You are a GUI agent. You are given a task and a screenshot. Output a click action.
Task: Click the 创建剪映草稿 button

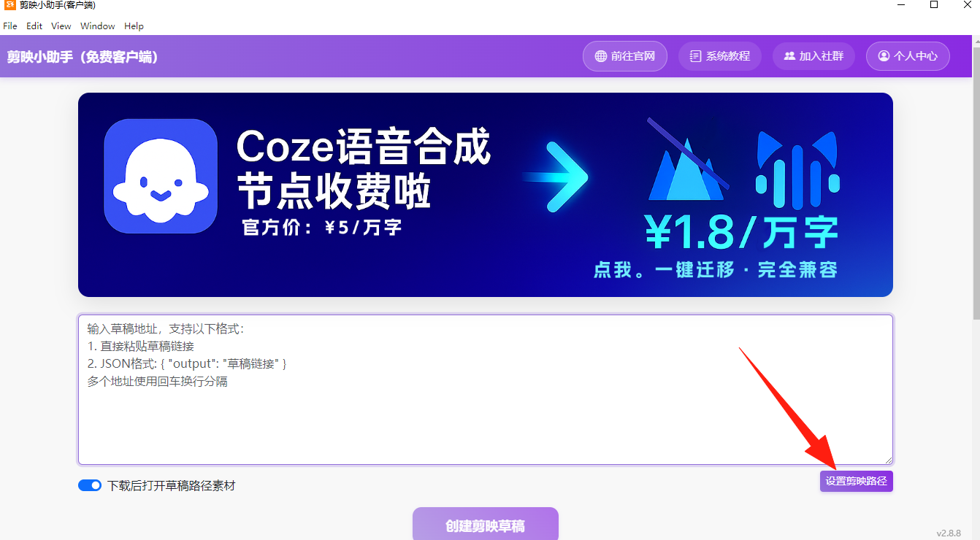pos(485,524)
